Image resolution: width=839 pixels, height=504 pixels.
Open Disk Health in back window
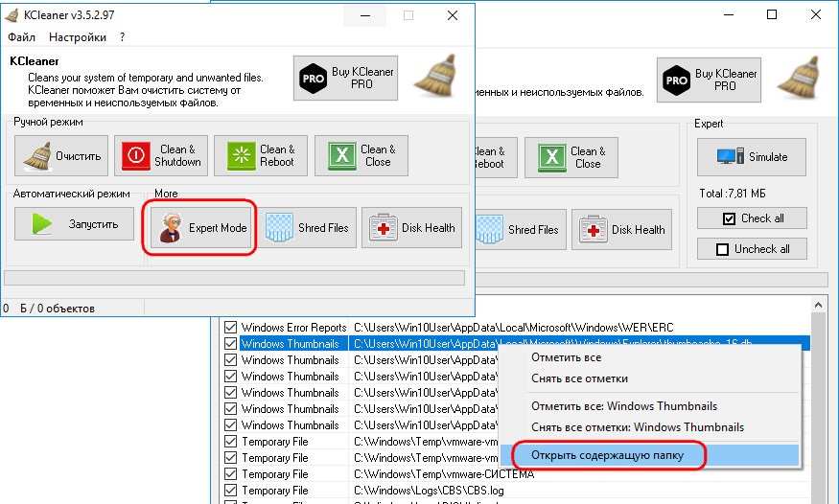click(x=621, y=230)
